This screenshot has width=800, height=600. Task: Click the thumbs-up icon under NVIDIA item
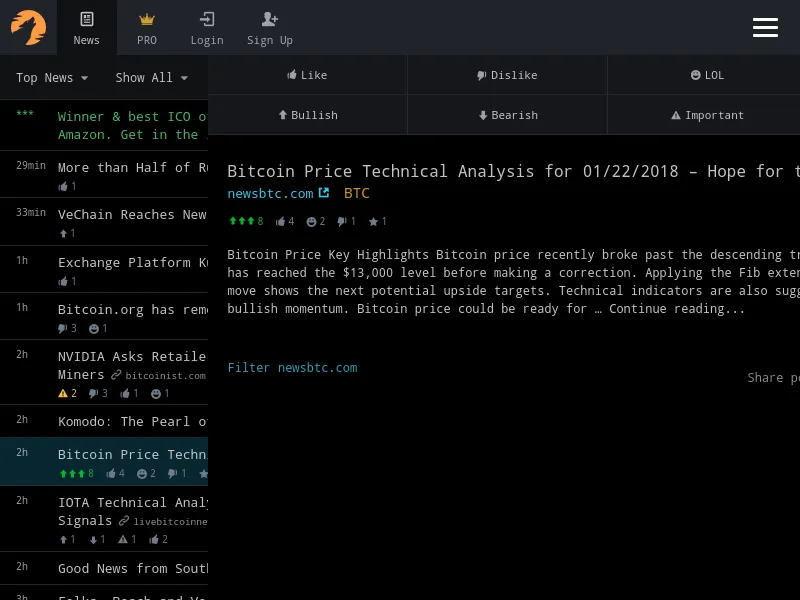click(x=124, y=393)
